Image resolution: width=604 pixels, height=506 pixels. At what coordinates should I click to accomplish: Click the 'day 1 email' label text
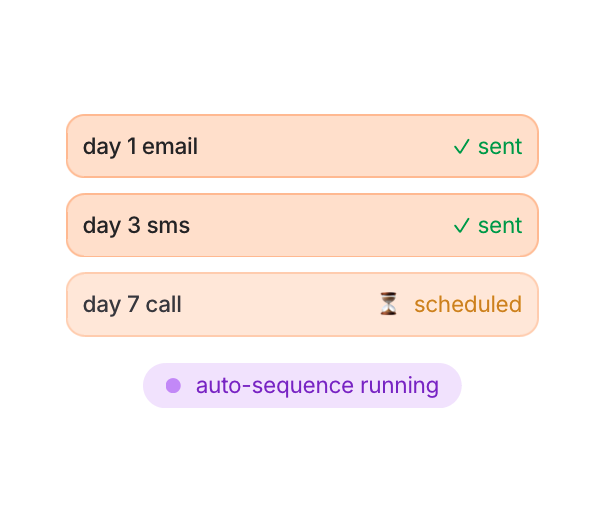tap(140, 147)
